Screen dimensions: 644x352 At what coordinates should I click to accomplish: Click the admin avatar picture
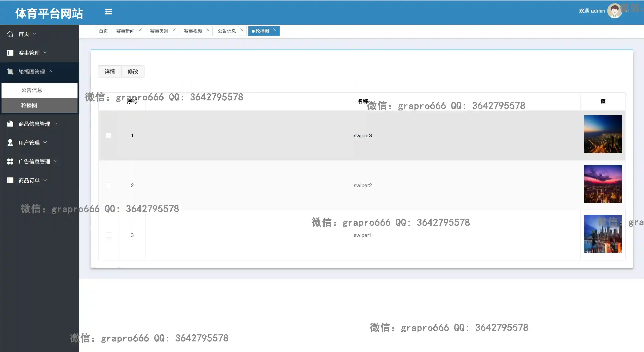(x=615, y=11)
